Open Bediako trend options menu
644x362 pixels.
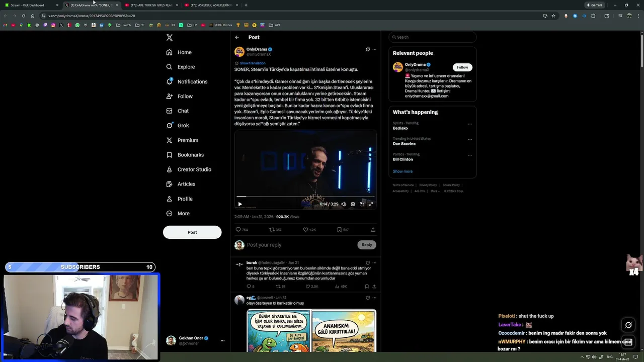point(470,124)
